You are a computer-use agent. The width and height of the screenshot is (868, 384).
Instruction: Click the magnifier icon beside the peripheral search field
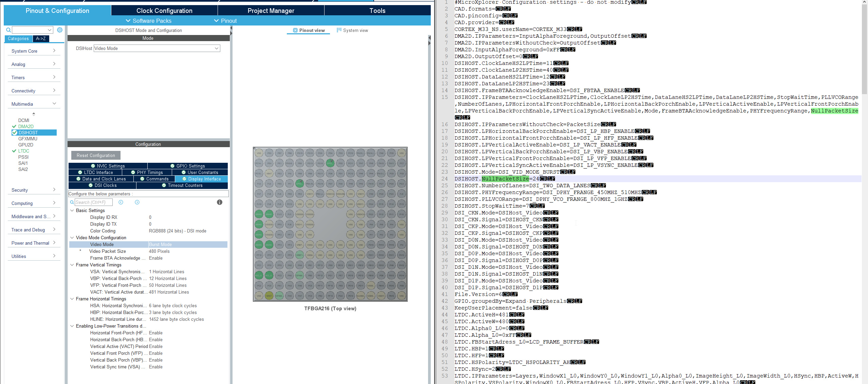8,30
